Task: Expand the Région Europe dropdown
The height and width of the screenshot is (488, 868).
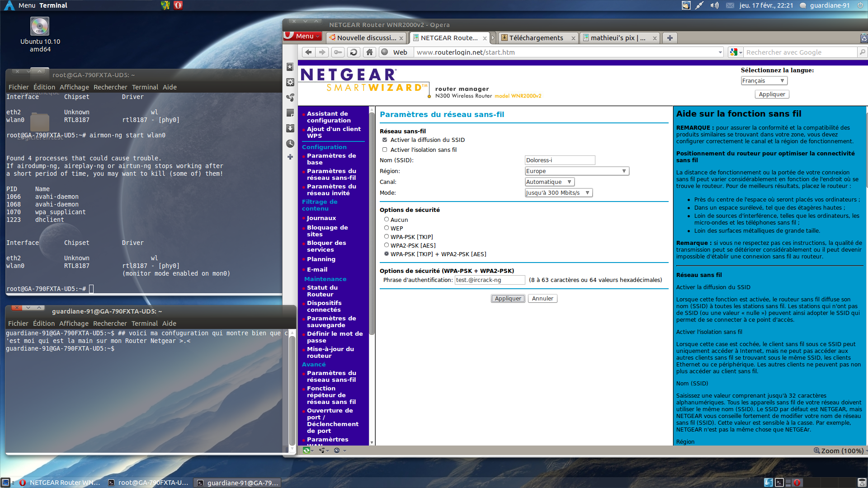Action: 576,171
